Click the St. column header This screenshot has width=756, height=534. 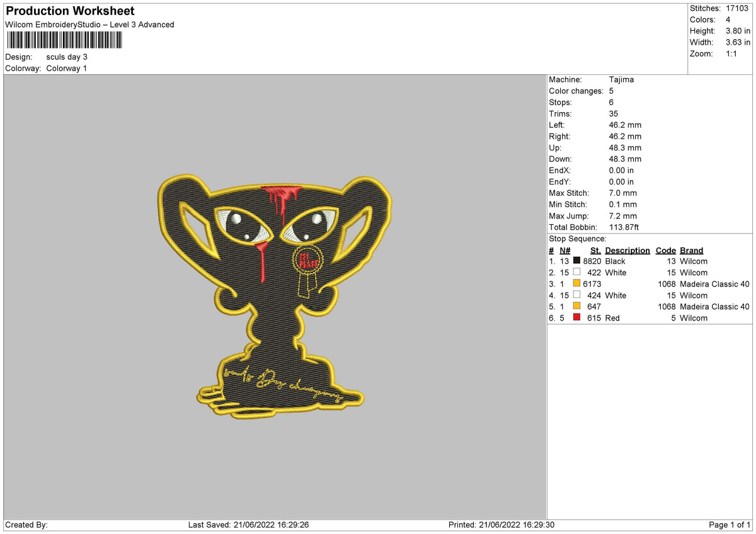[595, 251]
